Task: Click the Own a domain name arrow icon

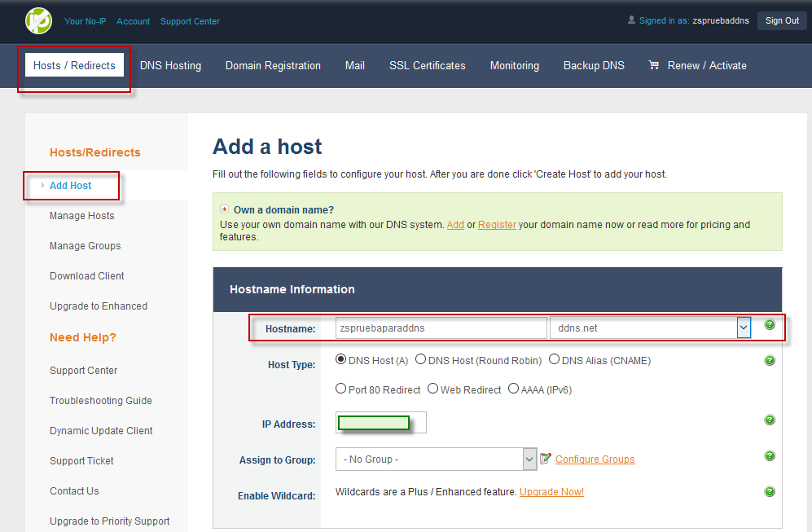Action: click(224, 209)
